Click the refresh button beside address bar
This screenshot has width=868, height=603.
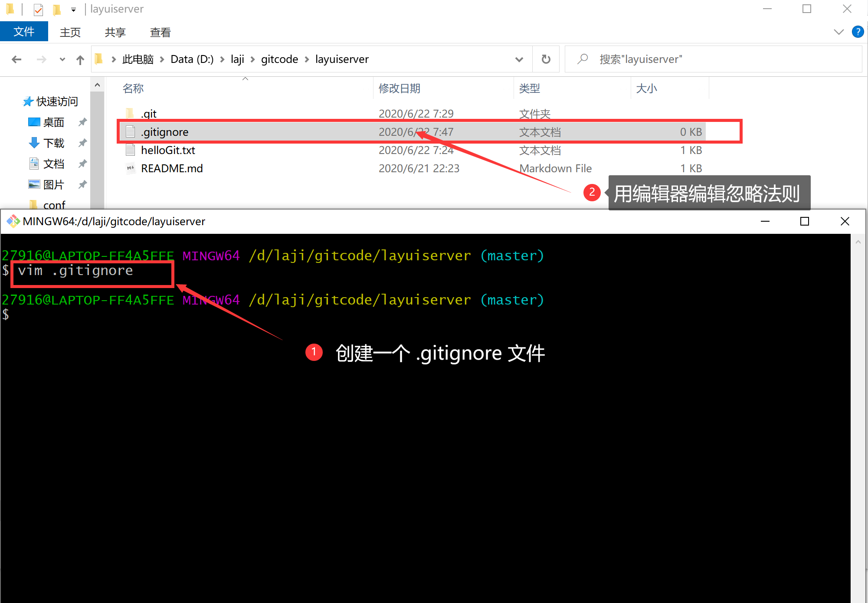(546, 59)
